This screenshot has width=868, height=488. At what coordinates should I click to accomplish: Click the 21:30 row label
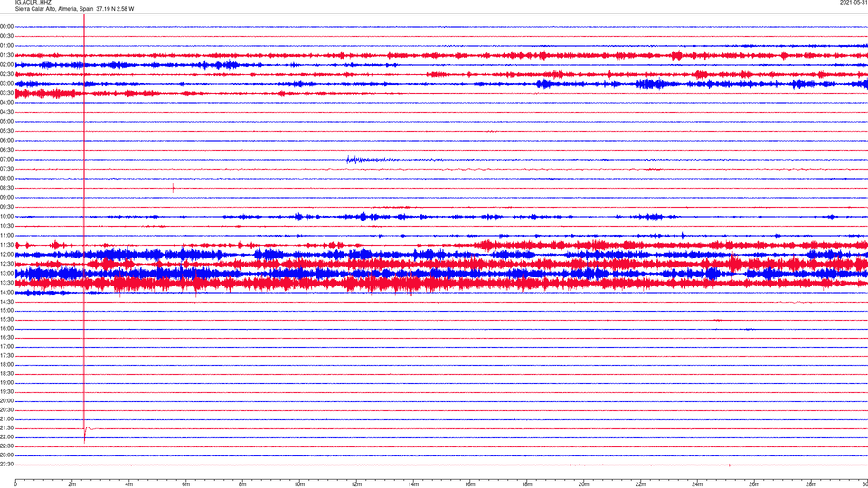(x=6, y=428)
